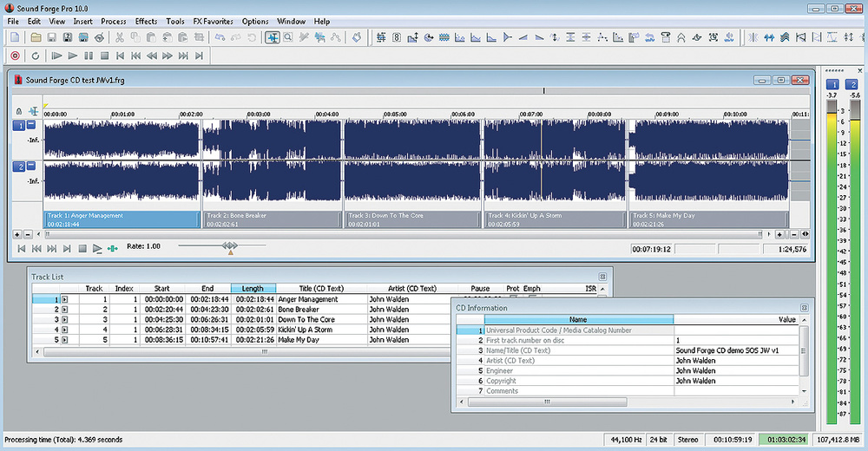Click the Length column header in Track List
This screenshot has width=868, height=451.
253,289
